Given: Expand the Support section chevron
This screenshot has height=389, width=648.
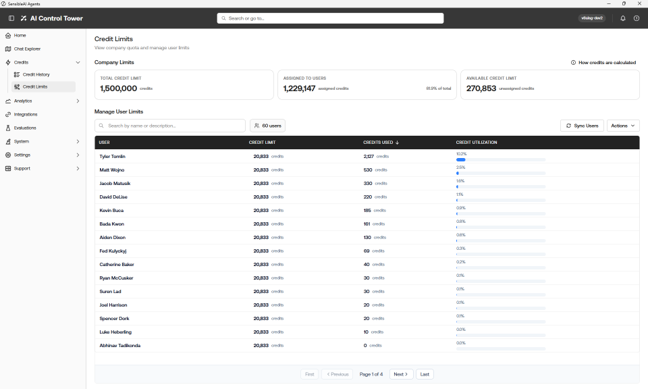Looking at the screenshot, I should pos(78,169).
